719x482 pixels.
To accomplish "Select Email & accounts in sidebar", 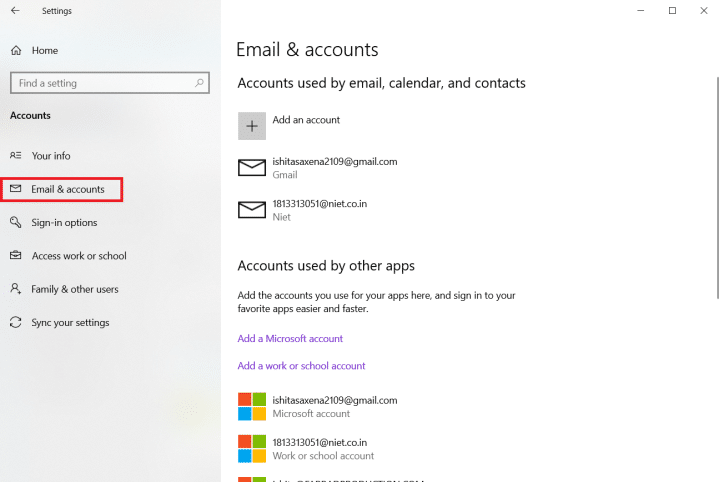I will (x=67, y=189).
